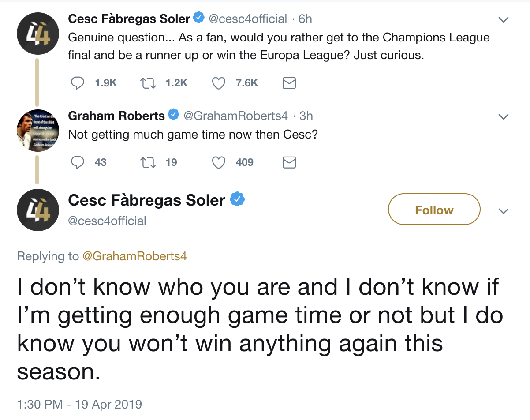Open @cesc4official handle under main tweet name
The image size is (530, 420).
point(107,221)
